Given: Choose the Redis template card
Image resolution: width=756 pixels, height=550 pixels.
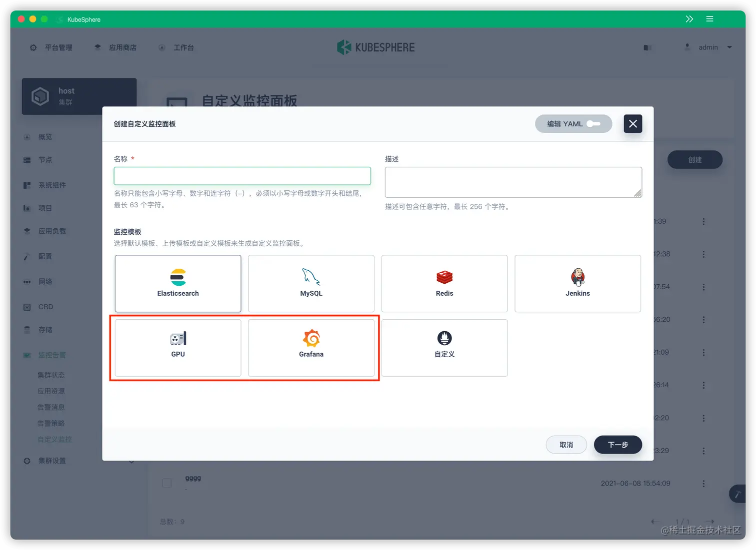Looking at the screenshot, I should pyautogui.click(x=444, y=284).
